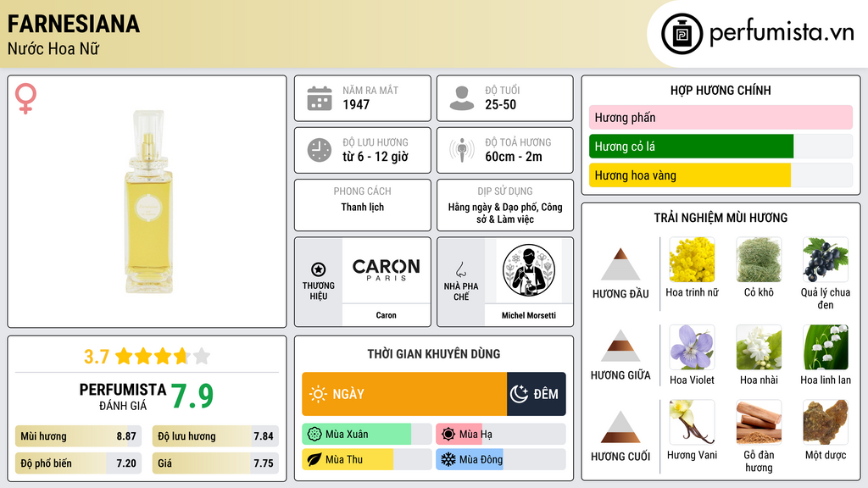The height and width of the screenshot is (488, 868).
Task: Click the Hoa Violet flower image
Action: tap(692, 347)
